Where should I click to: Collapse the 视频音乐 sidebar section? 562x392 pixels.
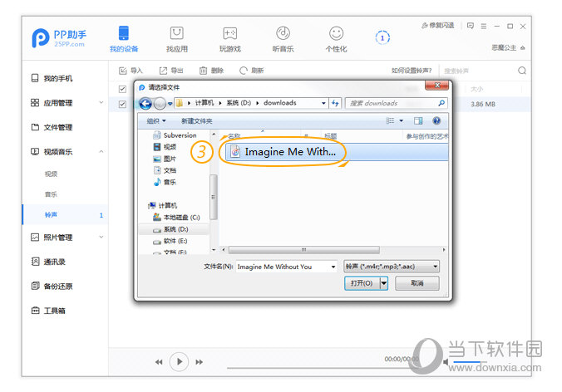[x=101, y=151]
